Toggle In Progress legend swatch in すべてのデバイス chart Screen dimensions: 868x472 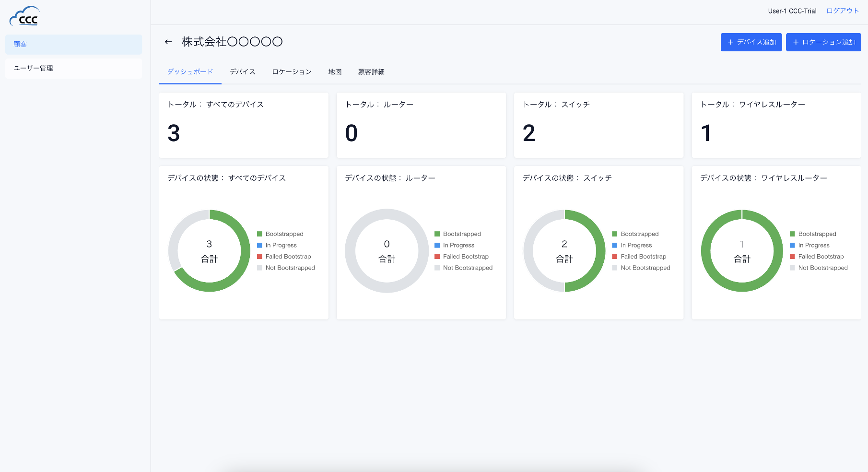tap(260, 245)
